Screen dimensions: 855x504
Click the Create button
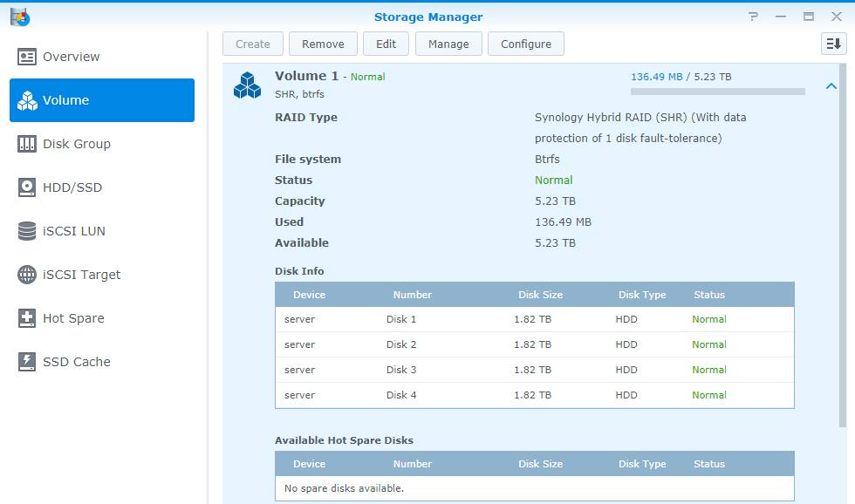tap(253, 44)
